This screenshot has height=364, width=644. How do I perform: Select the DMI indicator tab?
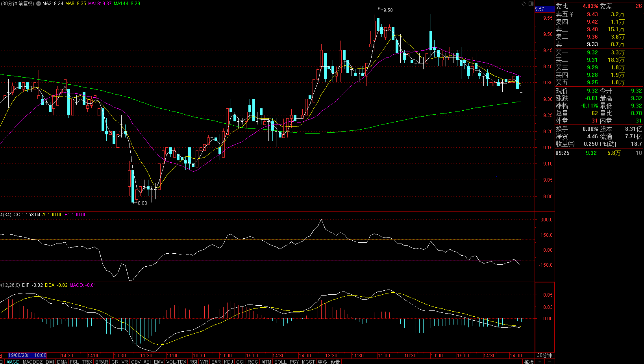point(50,362)
